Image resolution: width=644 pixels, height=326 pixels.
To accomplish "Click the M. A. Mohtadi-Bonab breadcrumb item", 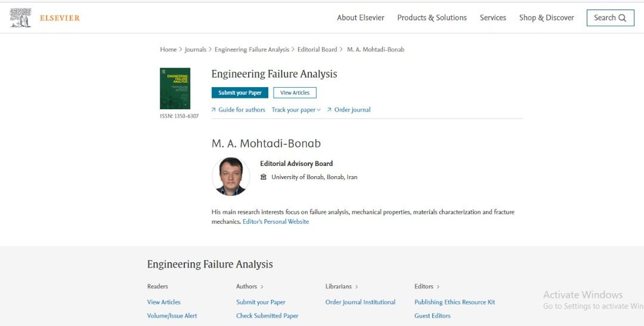I will coord(376,50).
